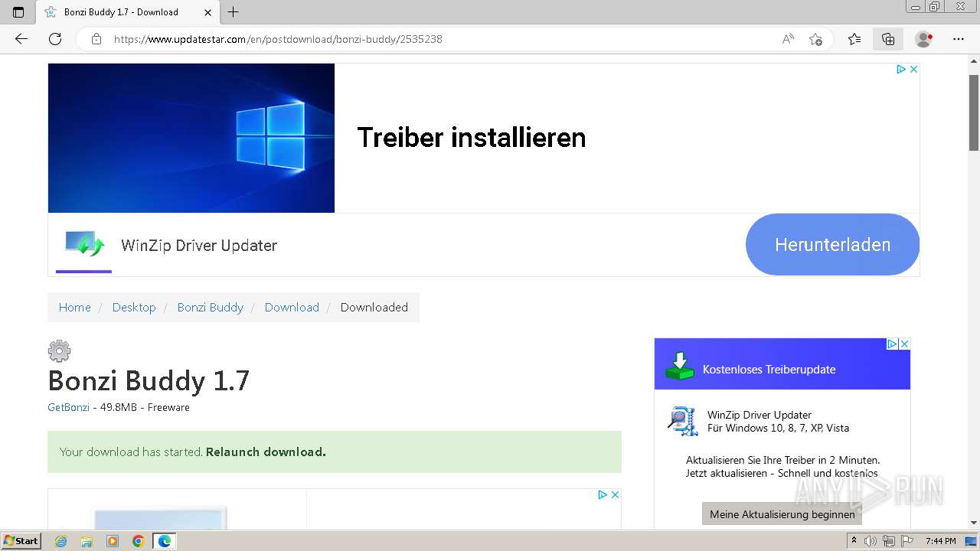
Task: Launch Internet Explorer from the taskbar
Action: tap(61, 541)
